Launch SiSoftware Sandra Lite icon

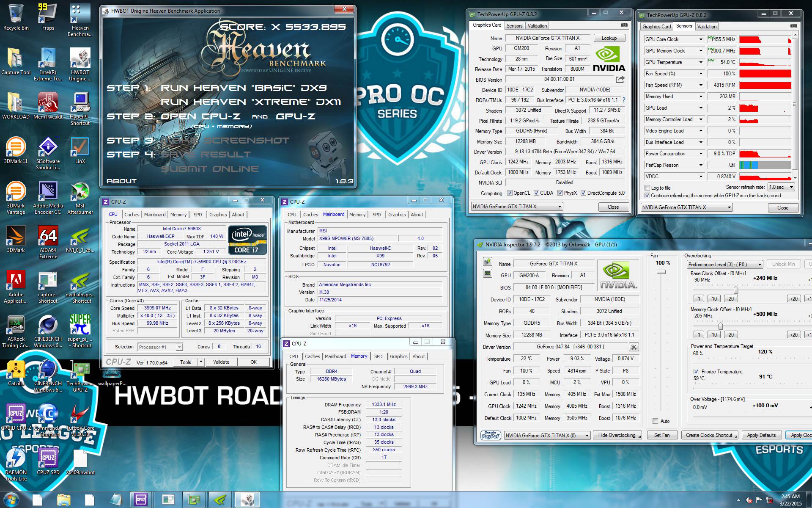(x=48, y=153)
